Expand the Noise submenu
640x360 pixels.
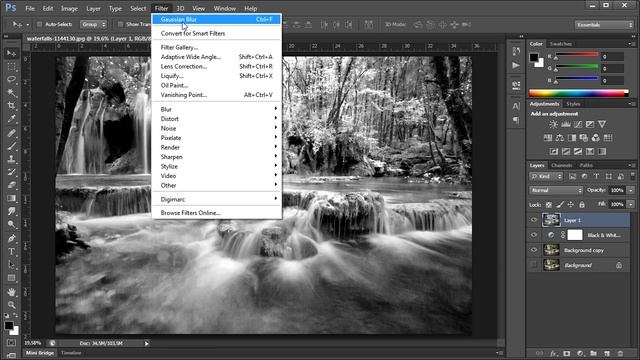click(x=217, y=128)
